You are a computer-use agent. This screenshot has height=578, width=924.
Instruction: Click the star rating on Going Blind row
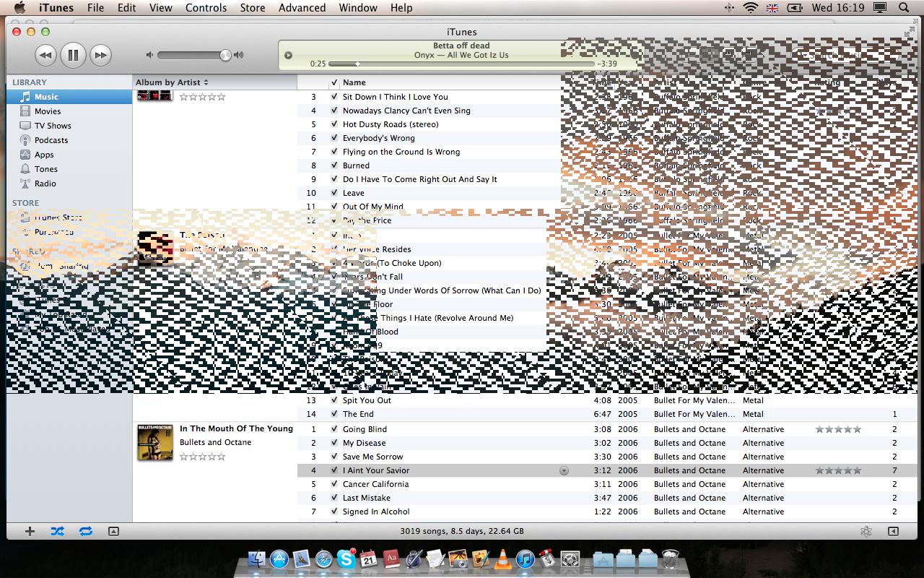coord(838,429)
